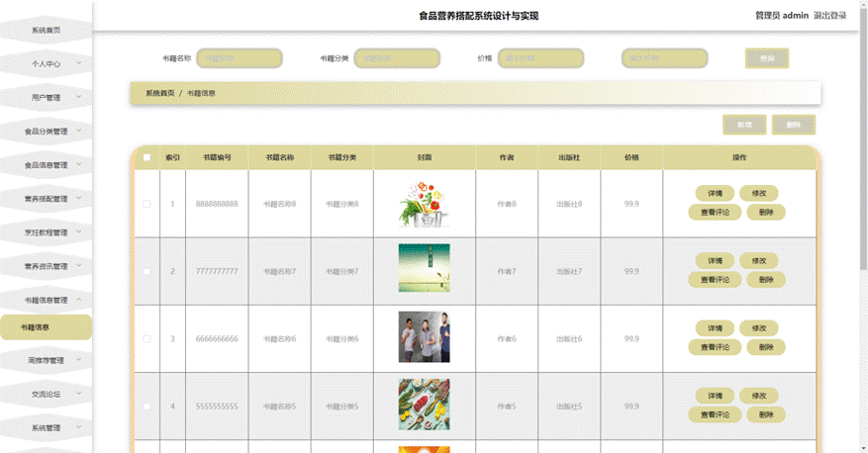The width and height of the screenshot is (868, 453).
Task: Open green cover thumbnail of 书籍名称7
Action: click(x=424, y=268)
